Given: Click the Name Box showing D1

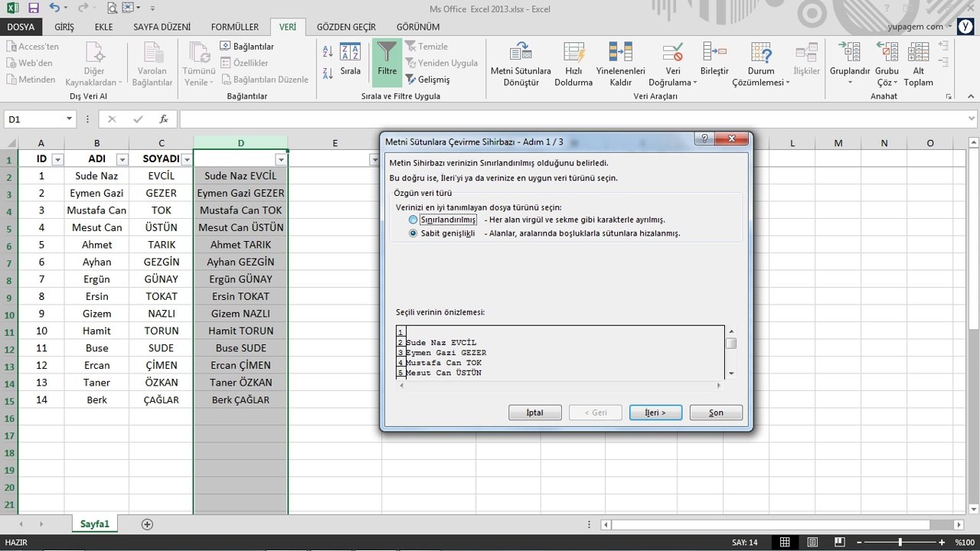Looking at the screenshot, I should click(x=34, y=119).
